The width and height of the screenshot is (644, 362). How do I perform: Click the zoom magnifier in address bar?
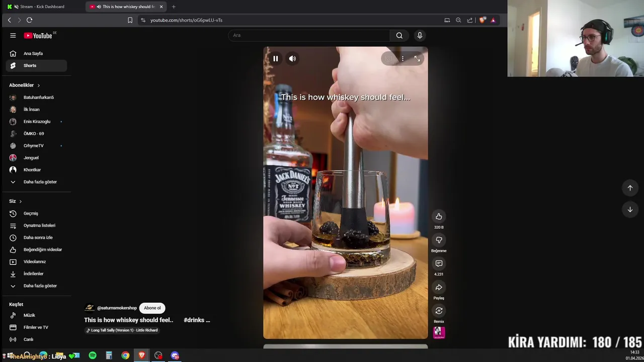458,20
